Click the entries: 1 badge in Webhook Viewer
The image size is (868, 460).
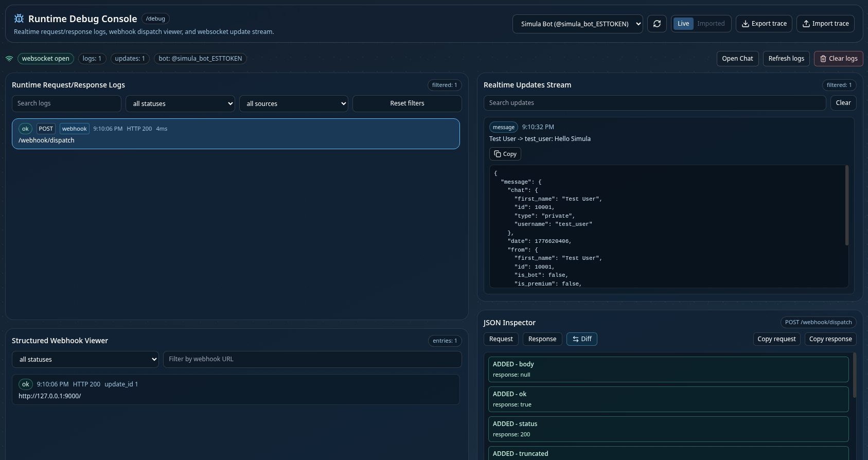pos(445,341)
